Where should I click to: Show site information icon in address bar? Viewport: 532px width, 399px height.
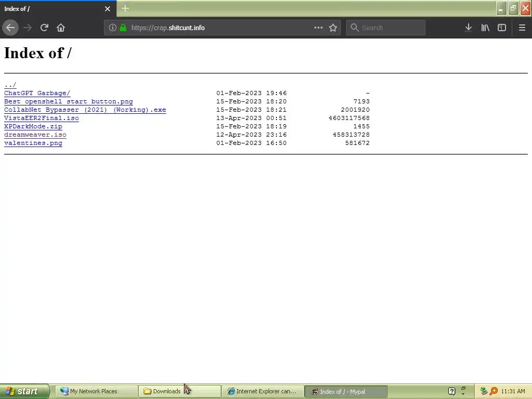(x=113, y=28)
